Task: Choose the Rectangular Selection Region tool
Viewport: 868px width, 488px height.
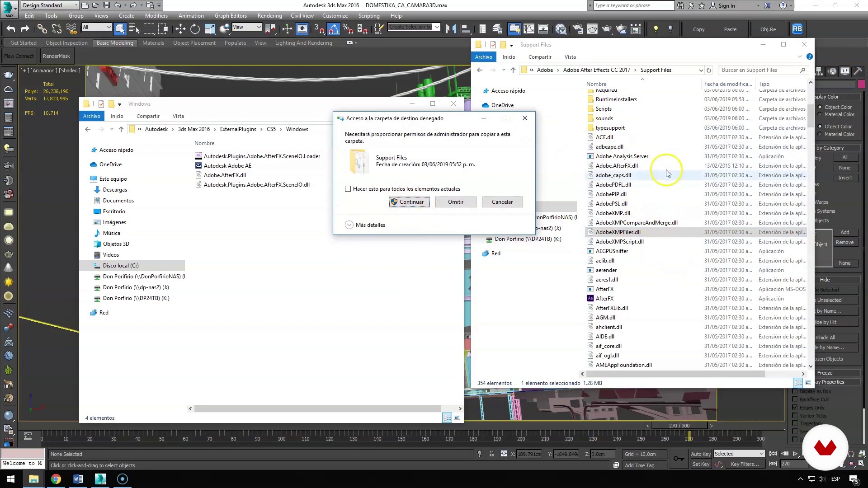Action: 149,29
